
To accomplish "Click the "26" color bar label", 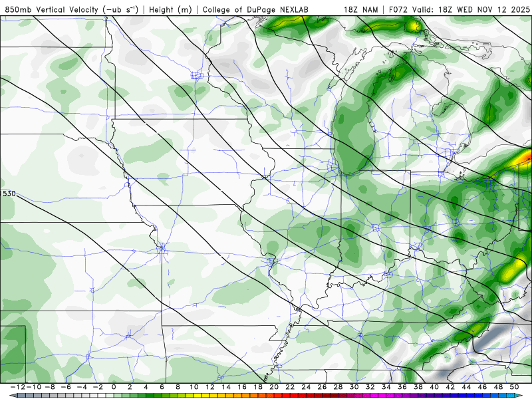I will [x=322, y=387].
